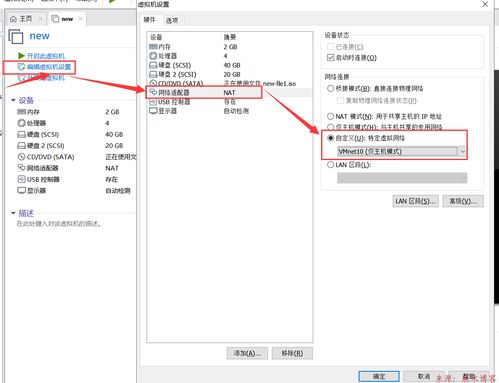This screenshot has height=383, width=499.
Task: Click 取消 button
Action: pos(424,376)
